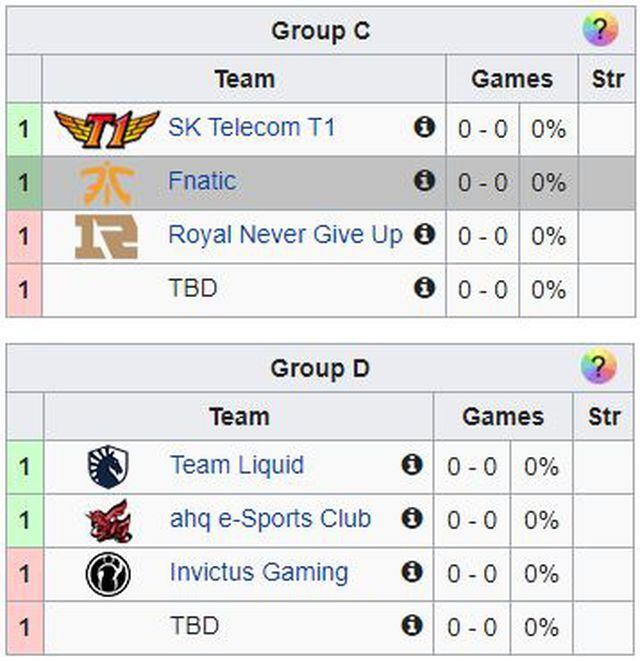
Task: Click the Invictus Gaming logo
Action: point(108,574)
